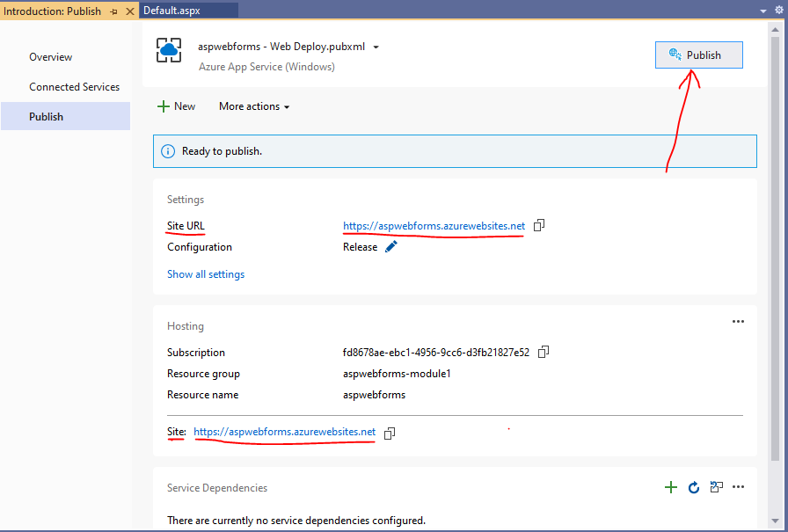
Task: Select the Publish sidebar item
Action: tap(65, 117)
